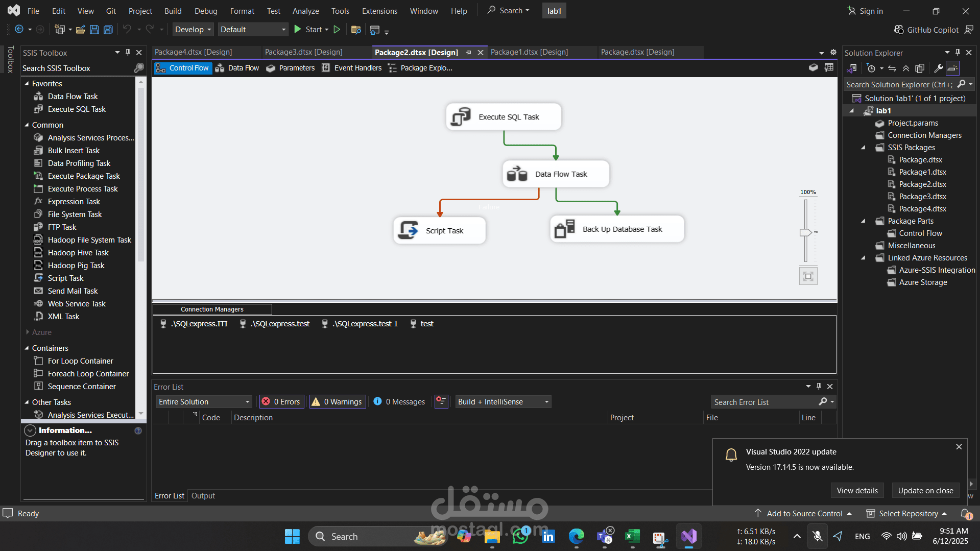Click Start Without Debugging green outline arrow

pyautogui.click(x=337, y=30)
